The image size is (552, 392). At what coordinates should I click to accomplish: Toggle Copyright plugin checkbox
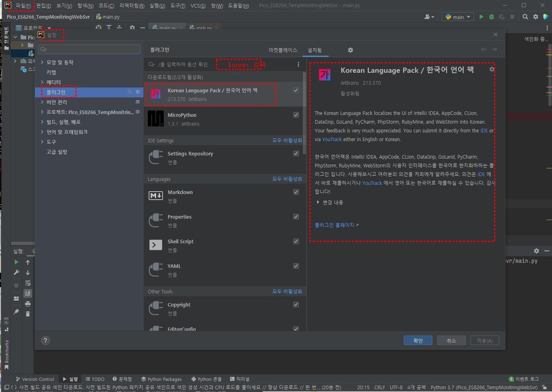pos(296,305)
